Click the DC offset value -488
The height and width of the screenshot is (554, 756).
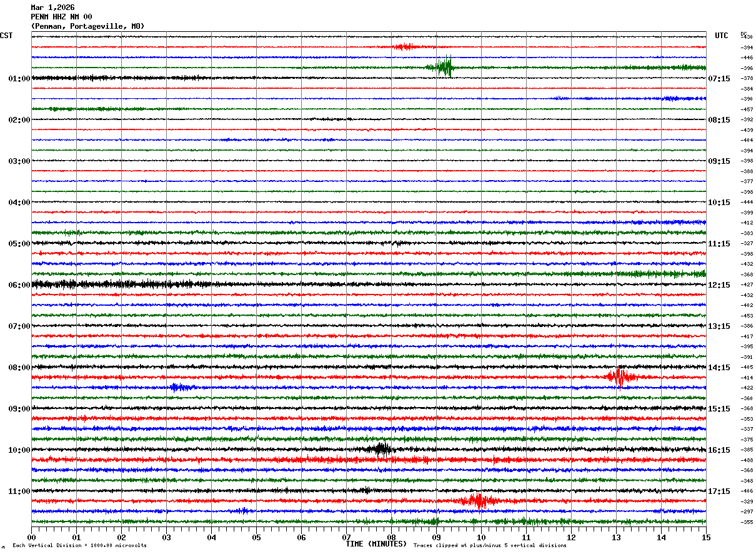pyautogui.click(x=747, y=460)
